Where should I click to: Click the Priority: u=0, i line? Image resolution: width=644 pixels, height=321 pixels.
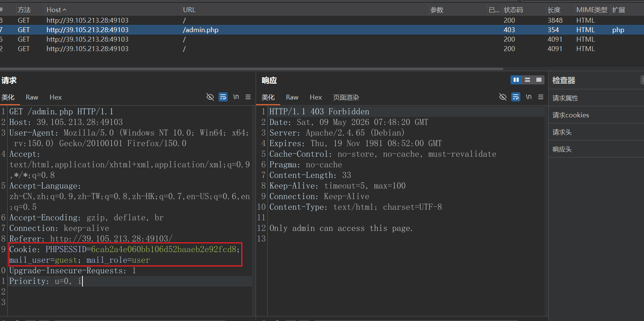tap(45, 281)
